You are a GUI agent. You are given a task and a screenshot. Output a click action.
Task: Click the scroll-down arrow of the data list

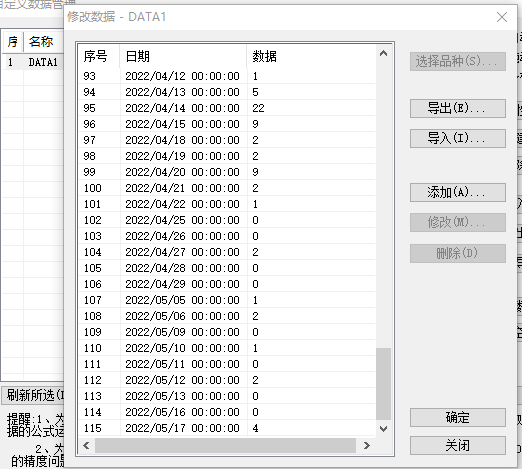tap(383, 429)
